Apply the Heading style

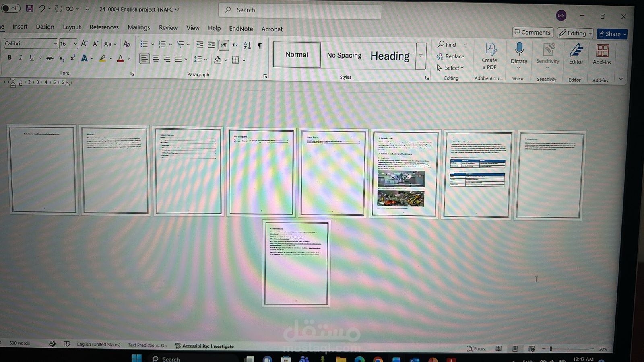click(390, 56)
